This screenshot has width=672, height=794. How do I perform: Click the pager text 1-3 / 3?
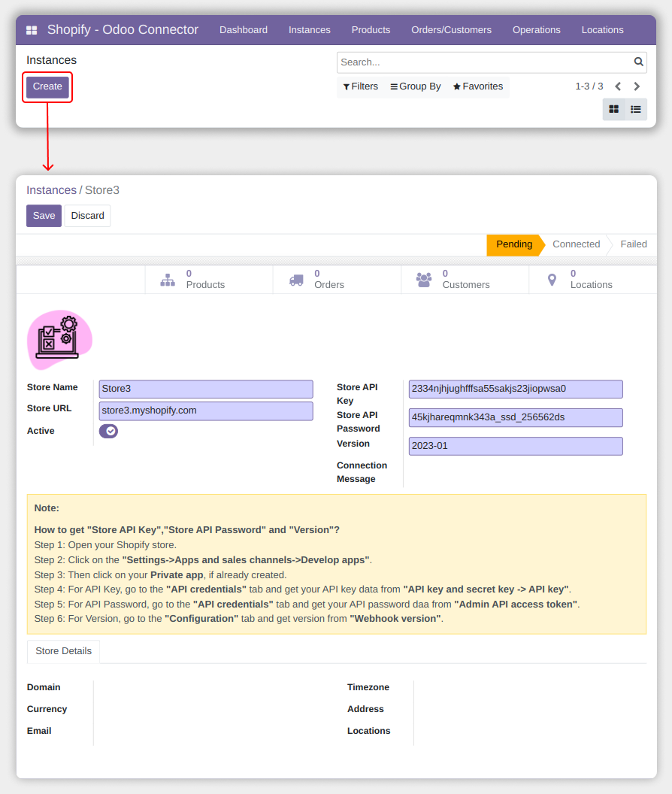[x=589, y=86]
